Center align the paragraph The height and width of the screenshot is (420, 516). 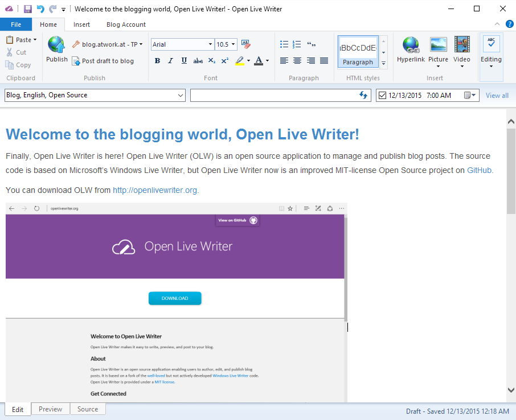[x=297, y=61]
